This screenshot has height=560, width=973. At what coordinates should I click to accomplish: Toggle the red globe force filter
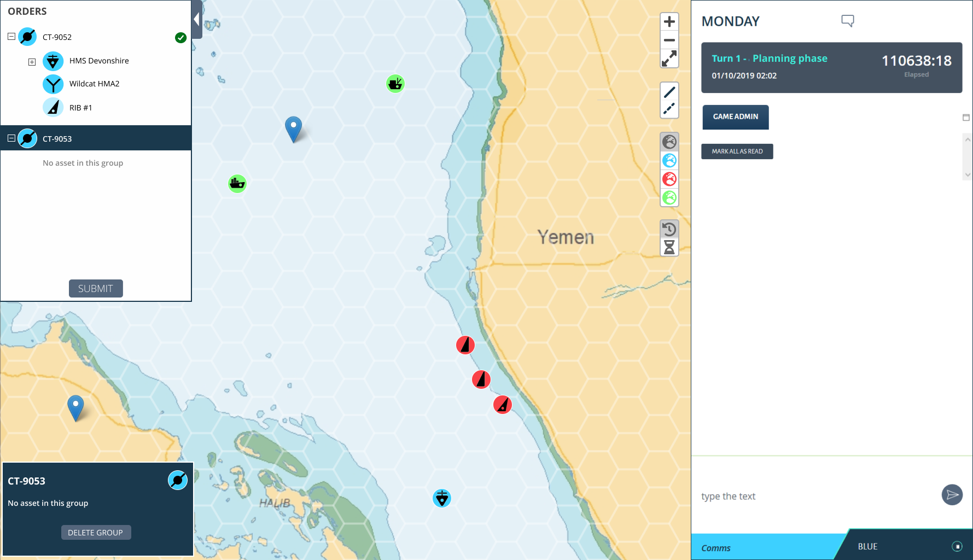(669, 179)
